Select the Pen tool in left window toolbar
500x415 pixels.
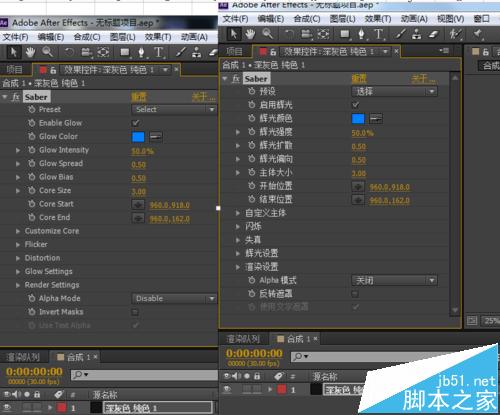(x=141, y=52)
